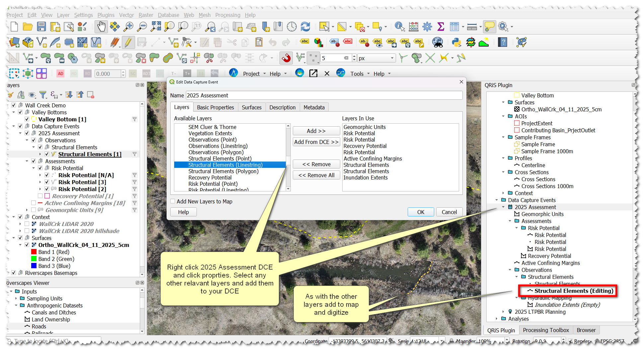Select Structural Elements (Editing) in QRiS tree

click(574, 291)
